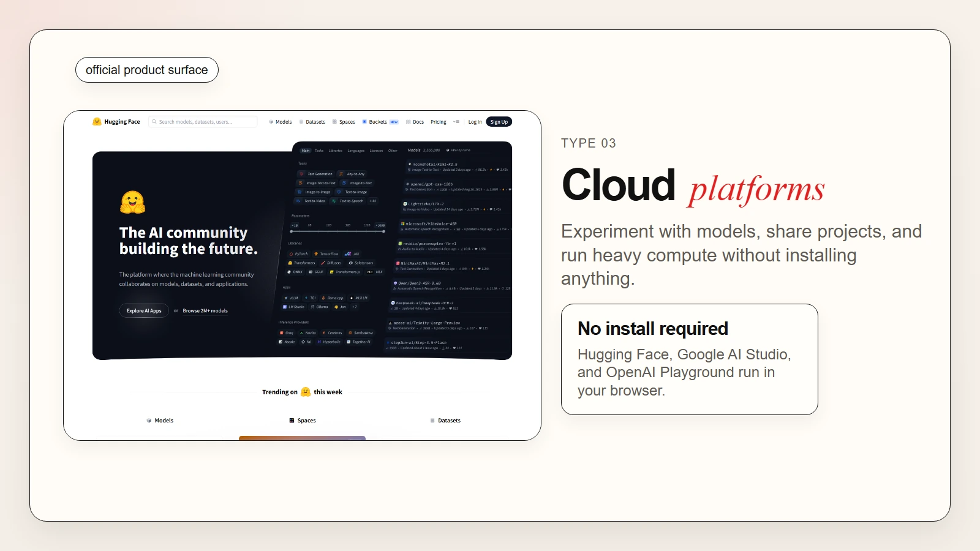
Task: Click the Log In link
Action: pos(475,122)
